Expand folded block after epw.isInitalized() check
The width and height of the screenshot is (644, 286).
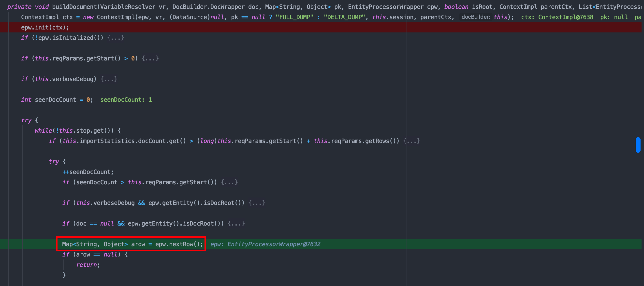point(116,38)
